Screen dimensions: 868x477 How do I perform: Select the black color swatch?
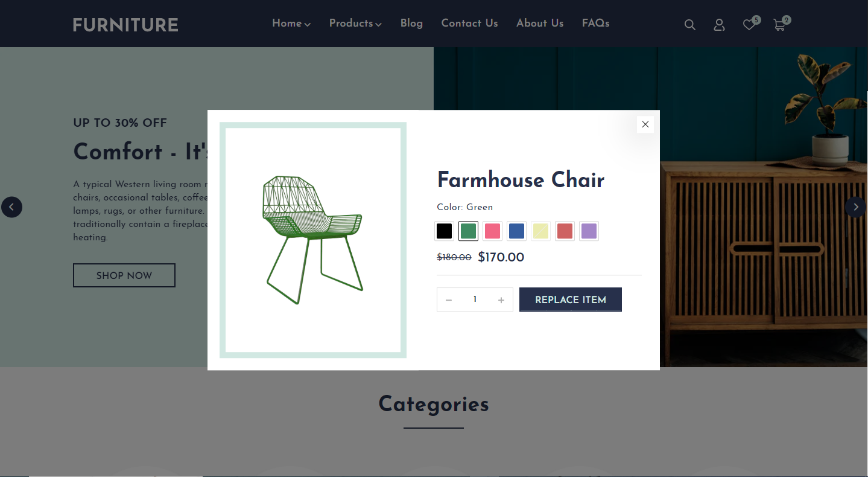[445, 231]
